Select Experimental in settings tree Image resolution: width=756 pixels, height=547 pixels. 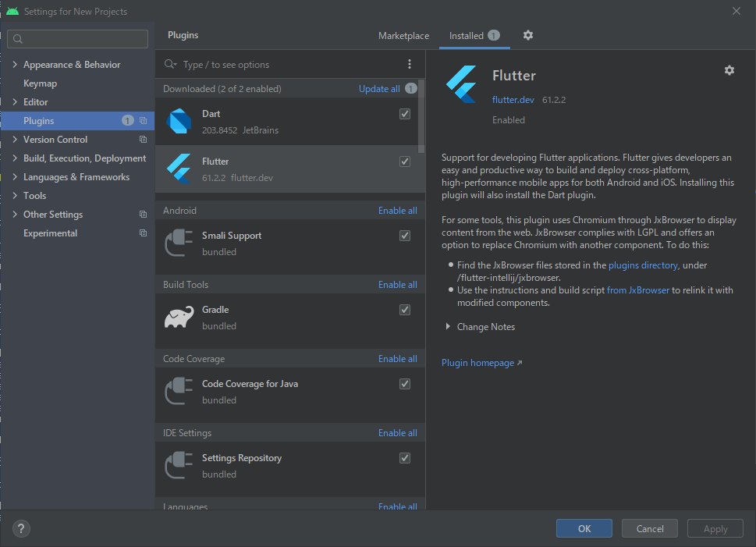(x=50, y=233)
